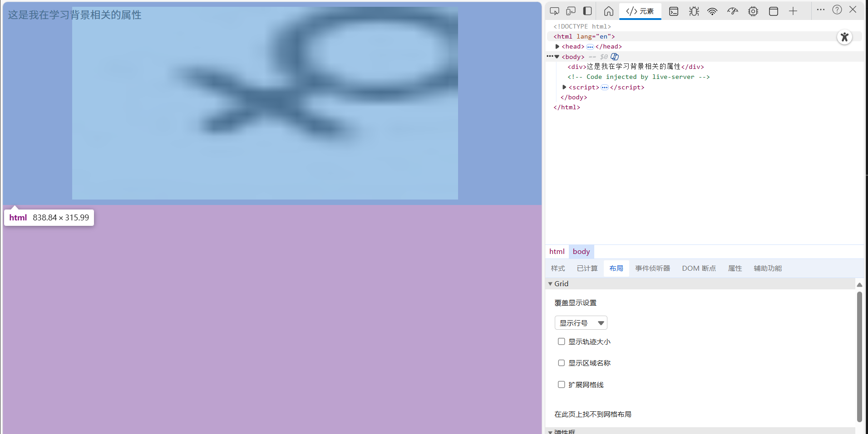Open the DOM 断点 tab

pyautogui.click(x=699, y=268)
